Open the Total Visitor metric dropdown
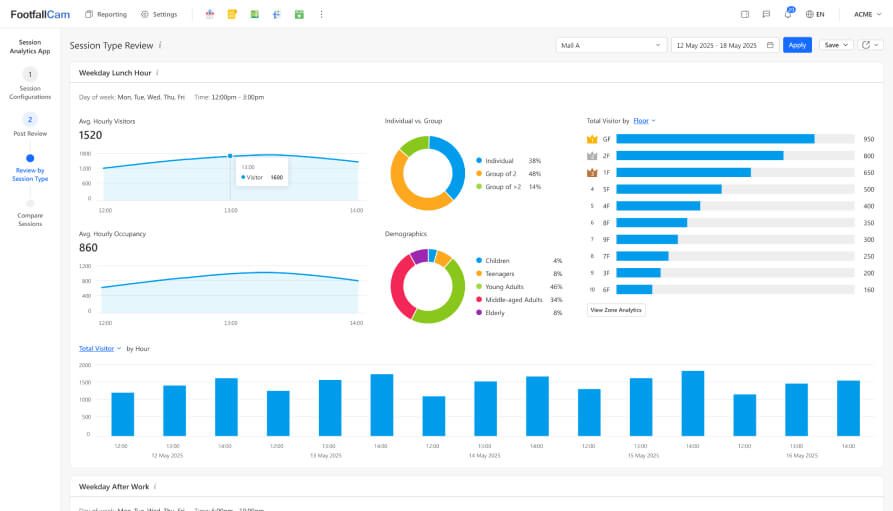This screenshot has width=893, height=511. click(x=100, y=349)
